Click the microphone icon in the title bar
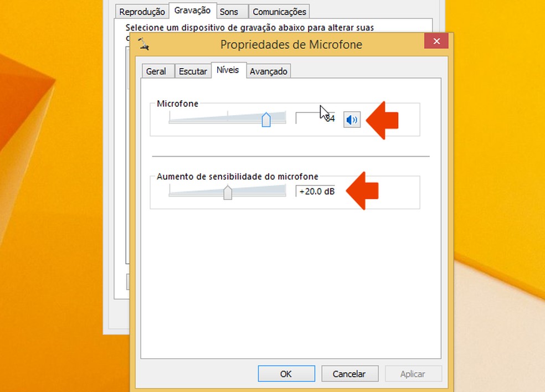545x392 pixels. (143, 44)
